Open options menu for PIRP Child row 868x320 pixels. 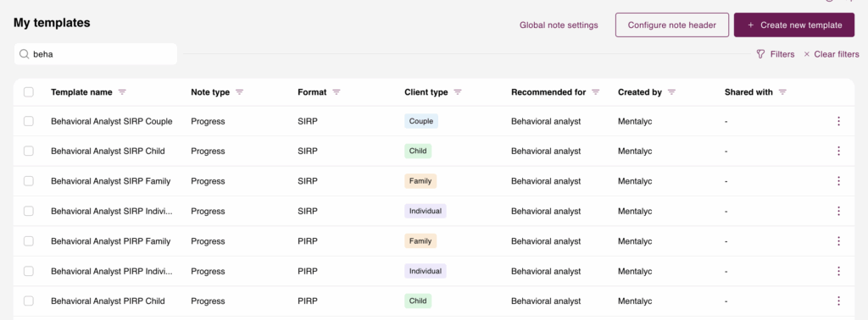[838, 301]
